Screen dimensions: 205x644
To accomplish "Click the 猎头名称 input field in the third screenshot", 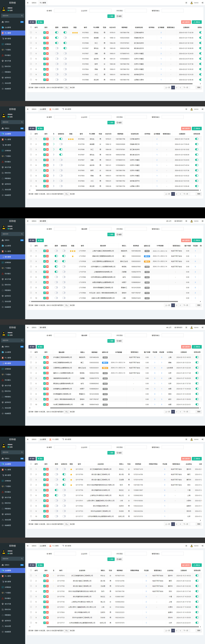I will click(100, 229).
